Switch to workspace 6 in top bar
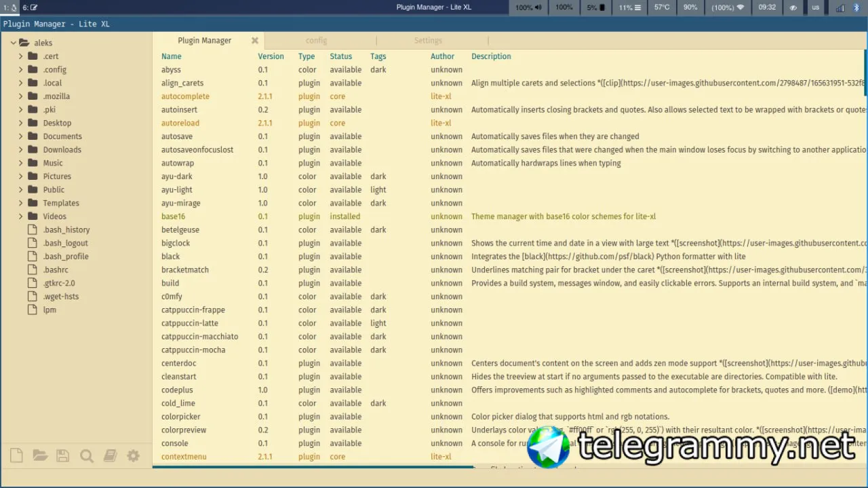868x488 pixels. click(30, 7)
